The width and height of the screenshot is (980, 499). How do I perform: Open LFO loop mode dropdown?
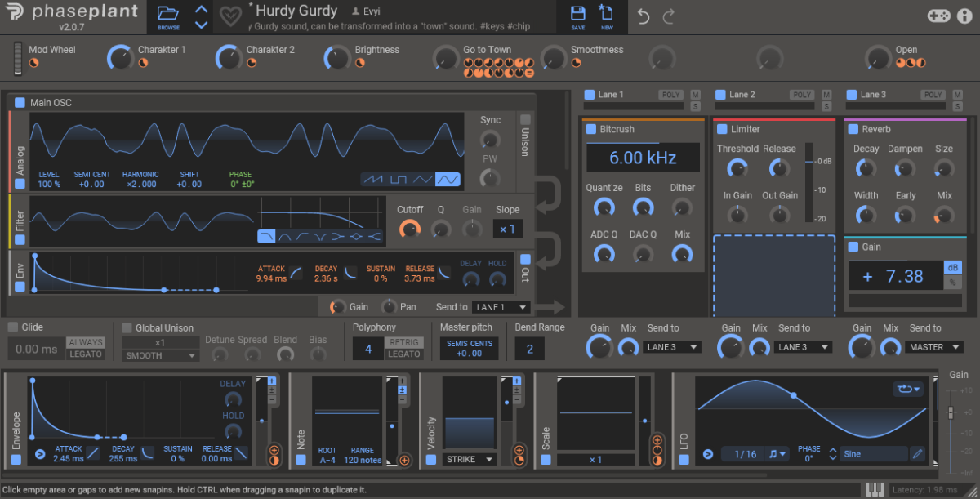pyautogui.click(x=908, y=390)
